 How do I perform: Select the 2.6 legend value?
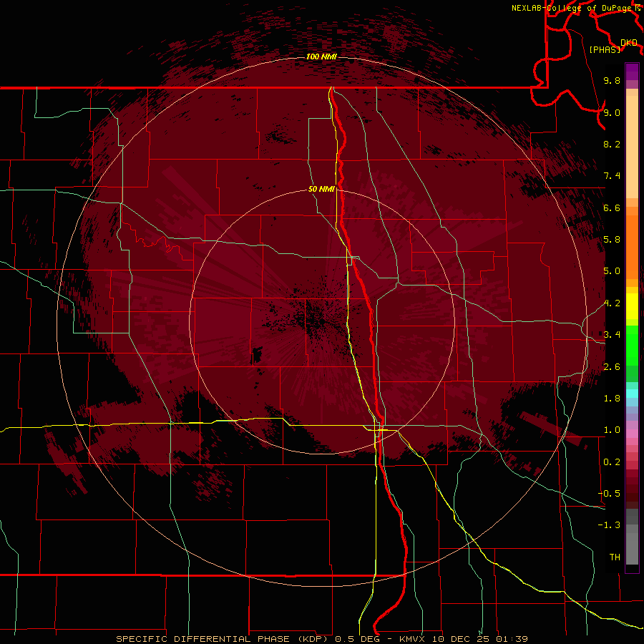coord(612,367)
